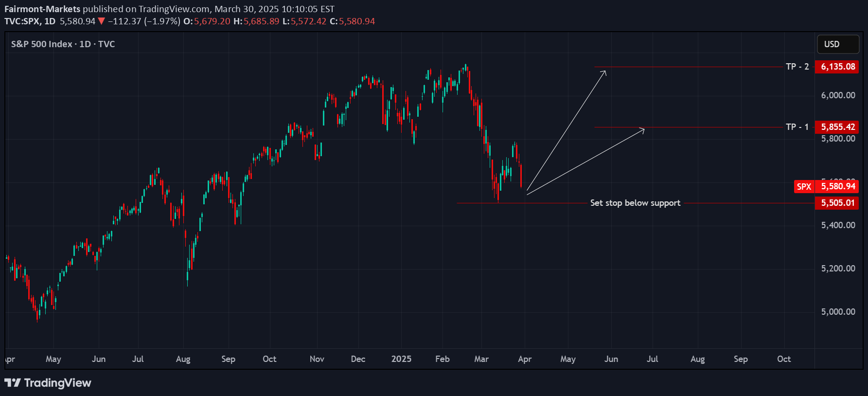Click the 5,000.00 price axis label
This screenshot has width=868, height=396.
coord(837,312)
